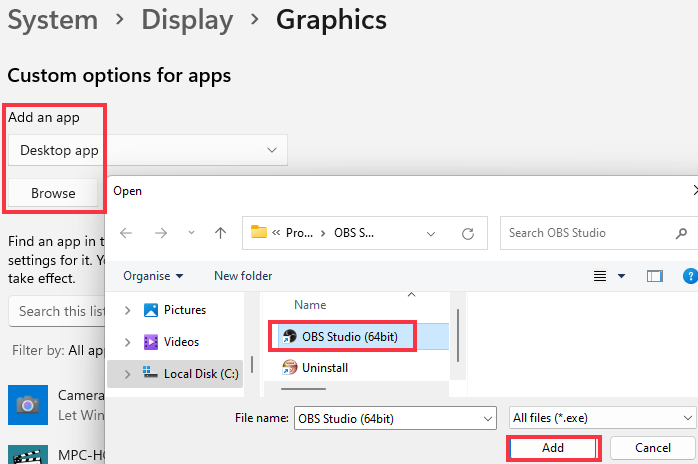Open the Help question mark icon
This screenshot has height=464, width=698.
tap(689, 276)
